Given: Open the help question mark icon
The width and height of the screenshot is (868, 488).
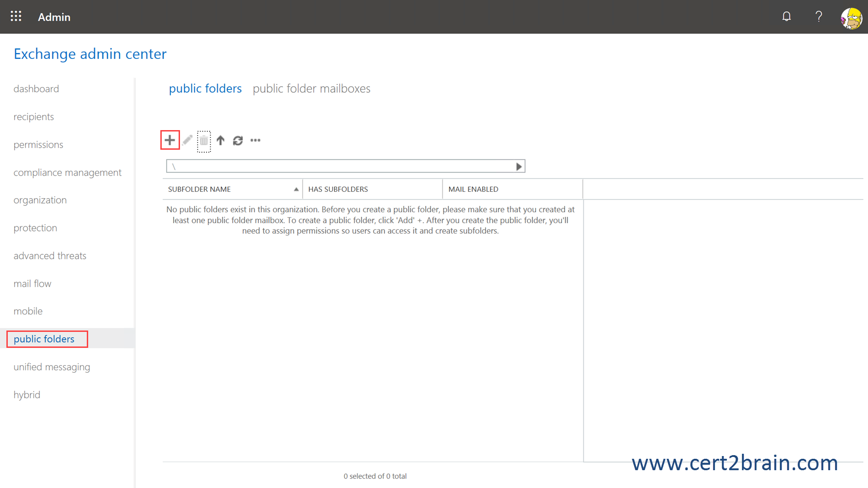Looking at the screenshot, I should [x=819, y=16].
